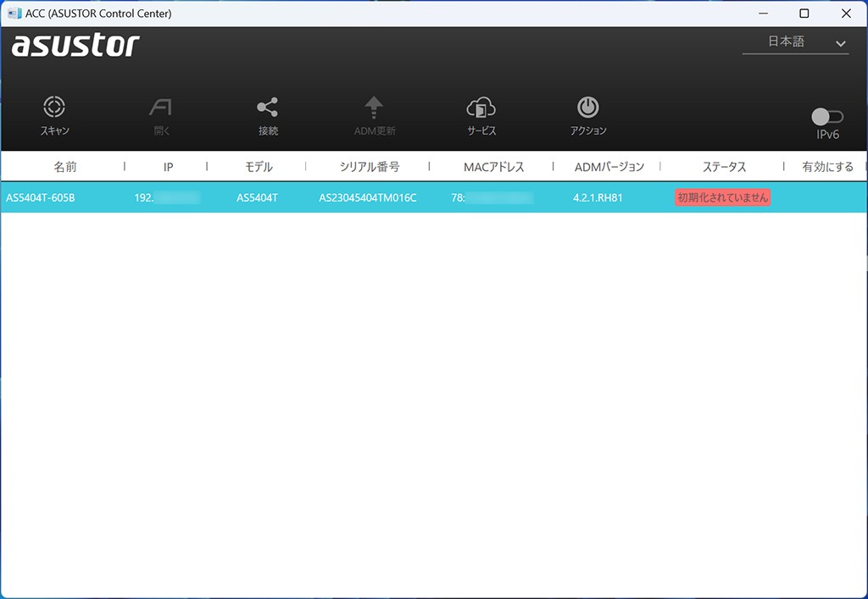Click ADM version 4.2.1.RH81
This screenshot has height=599, width=868.
point(598,197)
